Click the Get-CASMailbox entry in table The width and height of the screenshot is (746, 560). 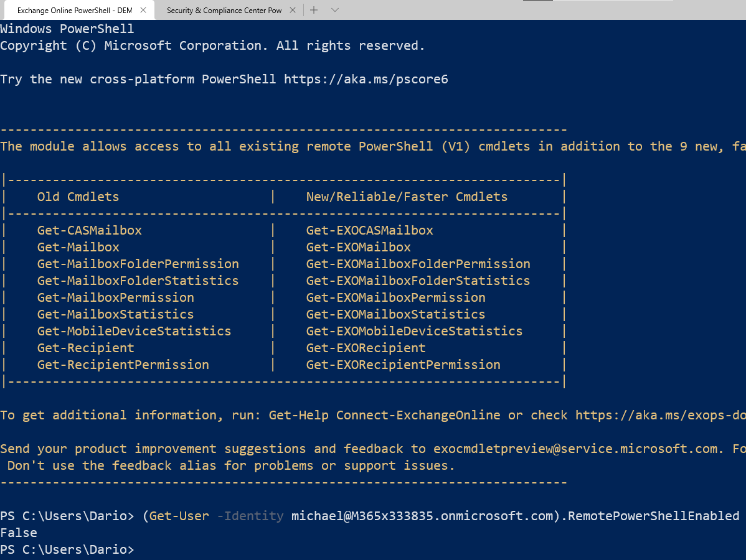(x=90, y=231)
